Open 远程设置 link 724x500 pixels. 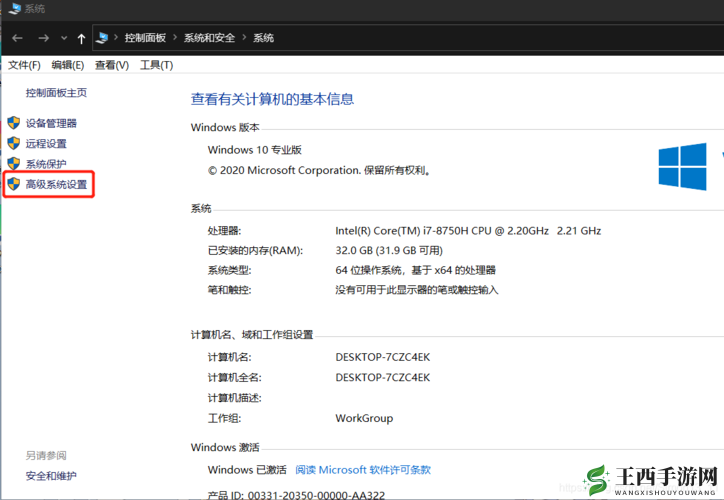[46, 144]
